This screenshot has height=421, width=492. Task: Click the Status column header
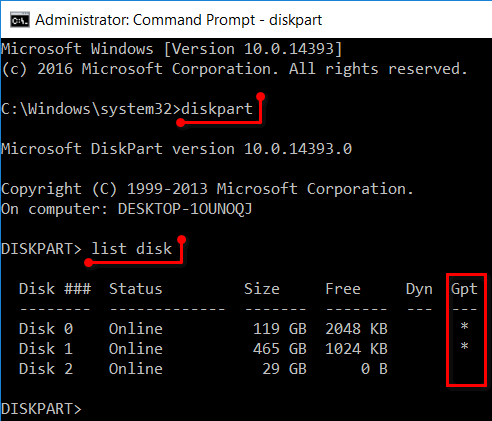[x=136, y=289]
